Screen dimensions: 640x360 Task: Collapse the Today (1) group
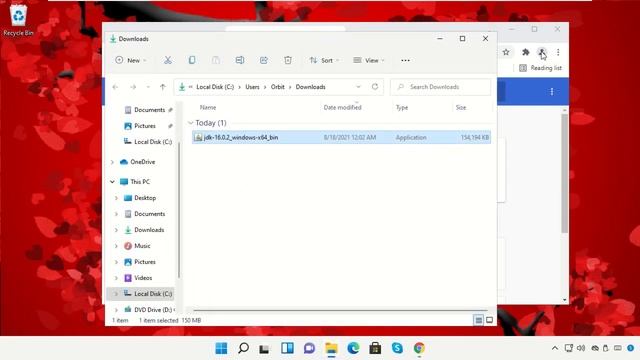click(x=191, y=123)
